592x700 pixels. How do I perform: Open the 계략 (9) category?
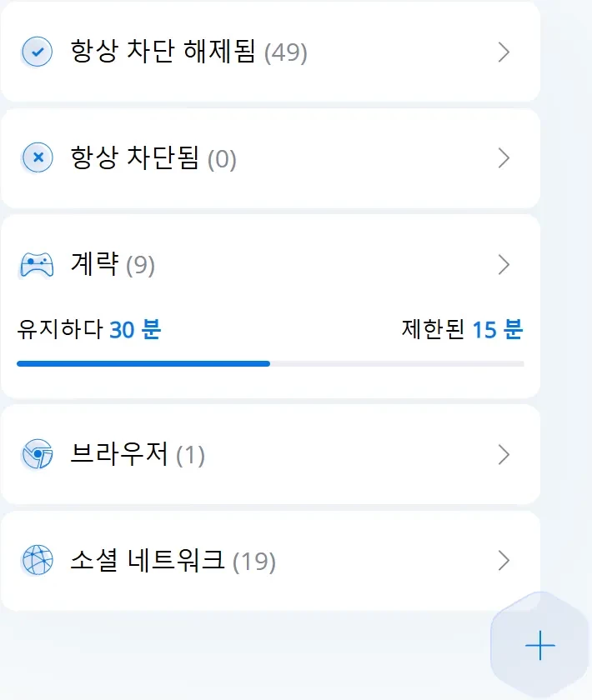(x=113, y=266)
